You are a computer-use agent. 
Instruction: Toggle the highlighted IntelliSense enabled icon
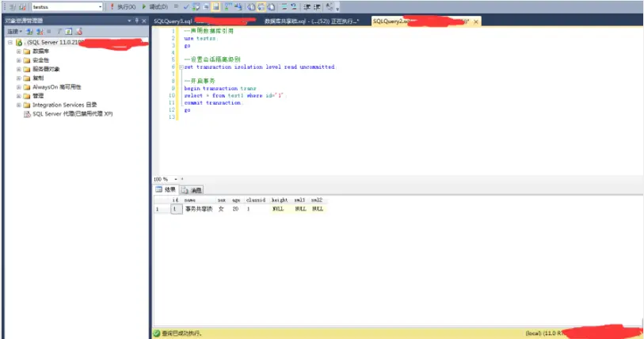pos(215,7)
